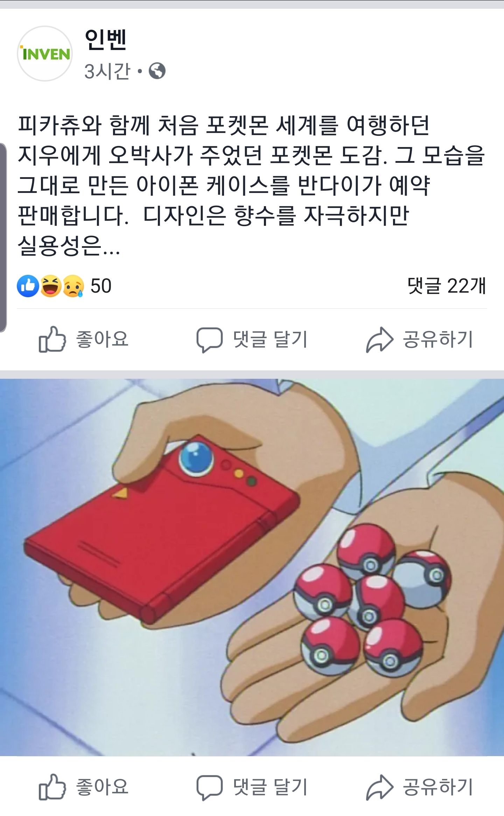Open the 3시간 post timestamp

[107, 71]
